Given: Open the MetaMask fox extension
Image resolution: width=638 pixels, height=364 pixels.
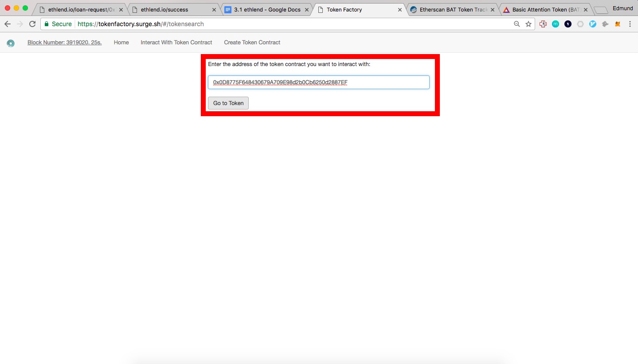Looking at the screenshot, I should [618, 24].
